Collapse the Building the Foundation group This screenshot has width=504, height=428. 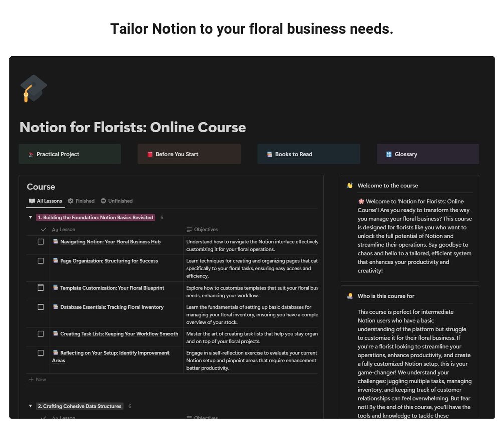tap(30, 217)
